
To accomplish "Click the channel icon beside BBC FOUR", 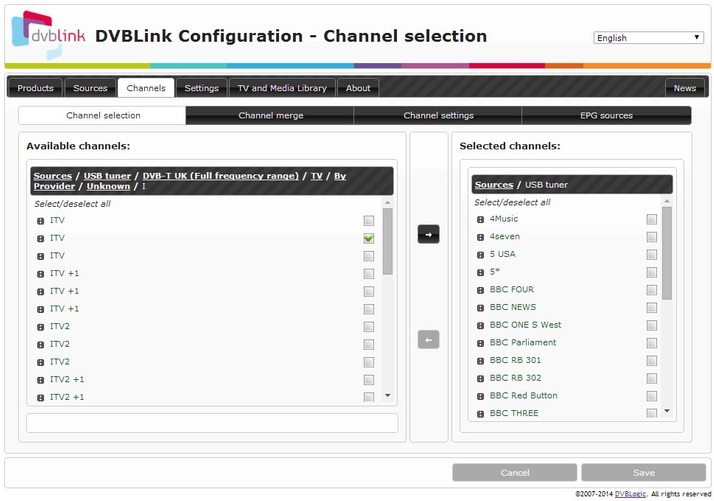I will point(480,290).
